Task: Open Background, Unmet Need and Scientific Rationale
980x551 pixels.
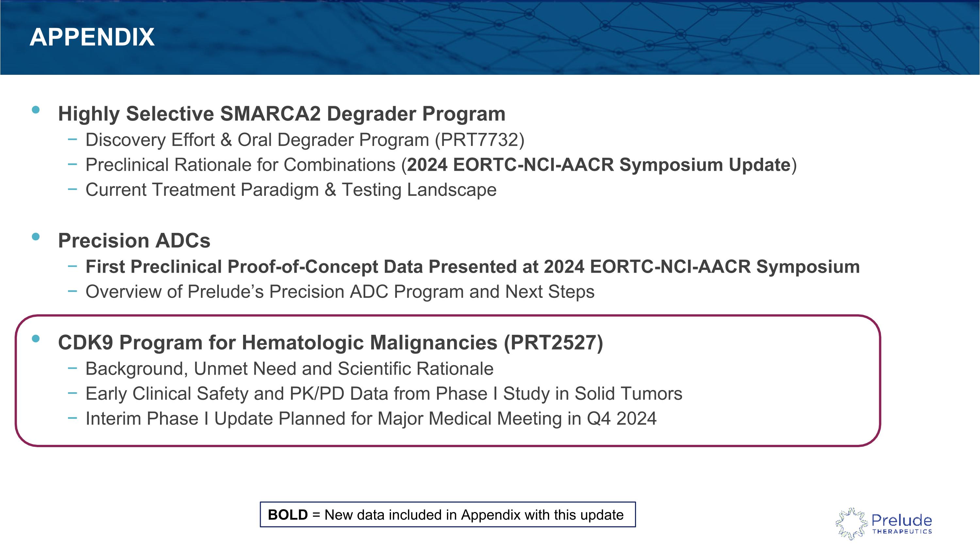Action: coord(289,368)
